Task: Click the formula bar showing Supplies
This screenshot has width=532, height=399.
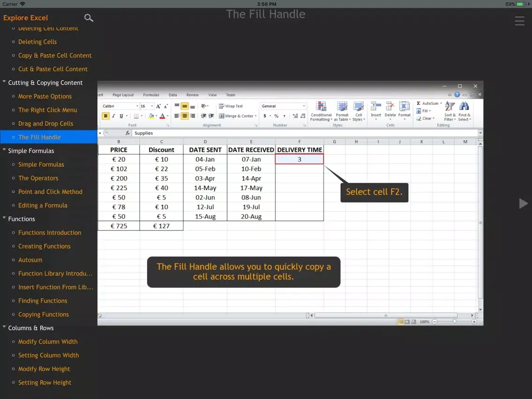Action: pos(305,133)
